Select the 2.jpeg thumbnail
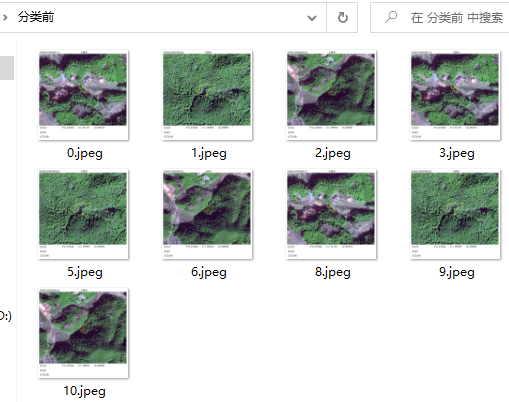 click(x=331, y=95)
